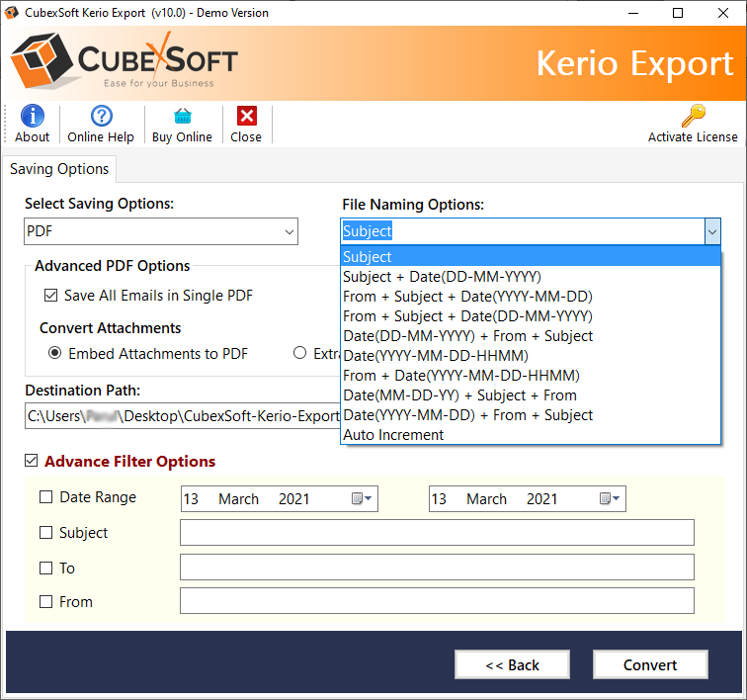The image size is (747, 700).
Task: Click the Activate License key icon
Action: [x=694, y=116]
